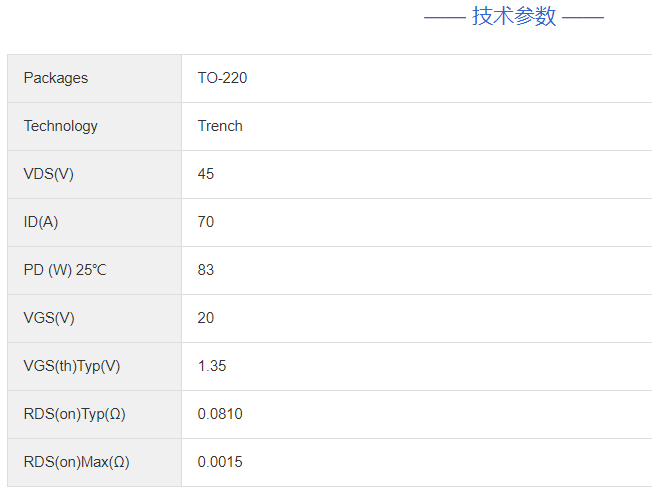Click the dash line left of 技术参数
This screenshot has width=652, height=496.
click(x=445, y=18)
